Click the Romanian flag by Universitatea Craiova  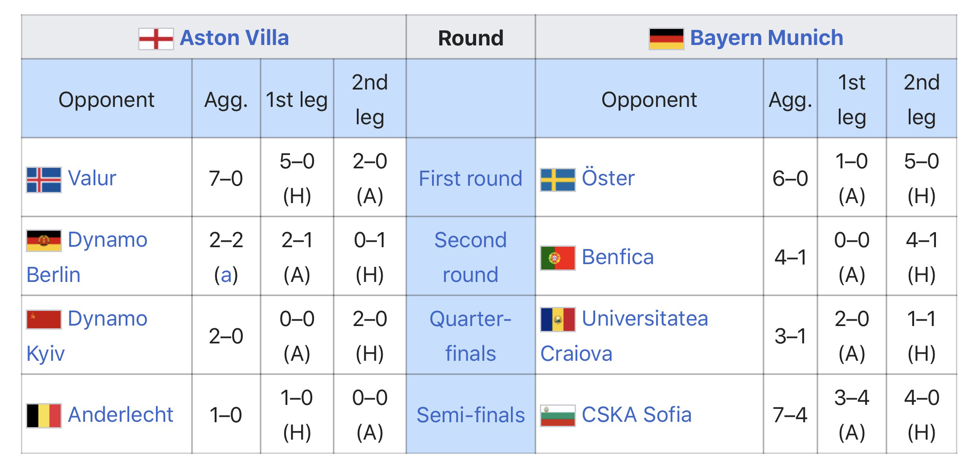(558, 319)
